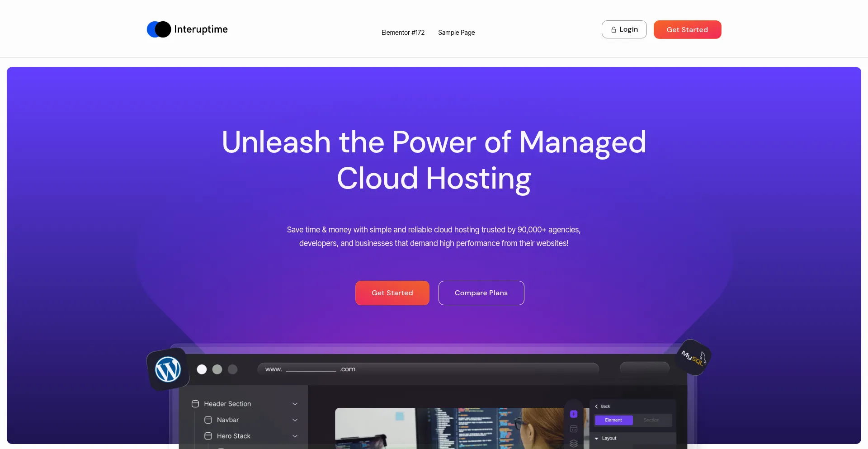The height and width of the screenshot is (449, 868).
Task: Click the Login button in the top bar
Action: (624, 29)
